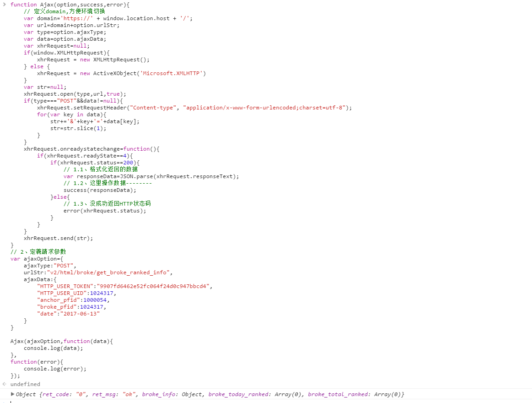
Task: Click the ajaxType "POST" line
Action: click(50, 266)
